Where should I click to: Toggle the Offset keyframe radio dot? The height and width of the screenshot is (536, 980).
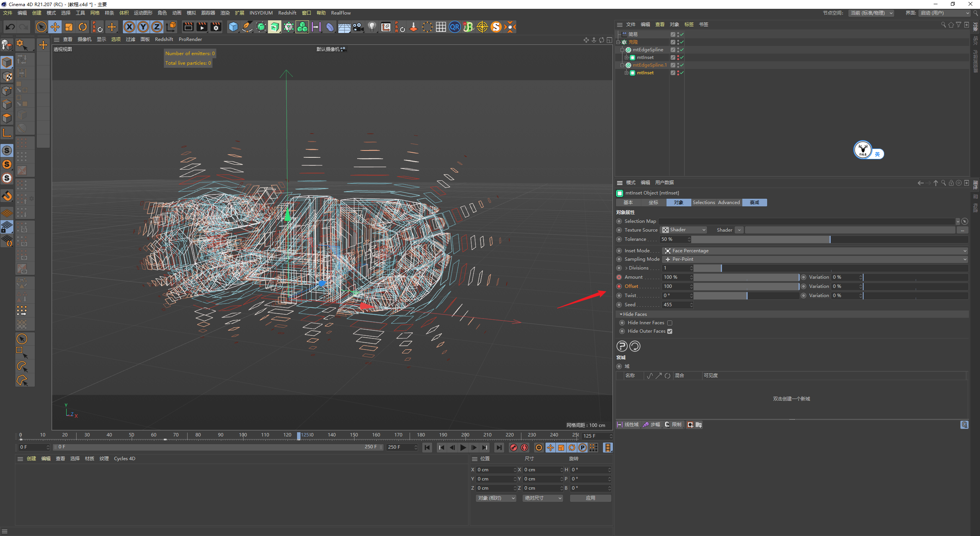pyautogui.click(x=619, y=286)
